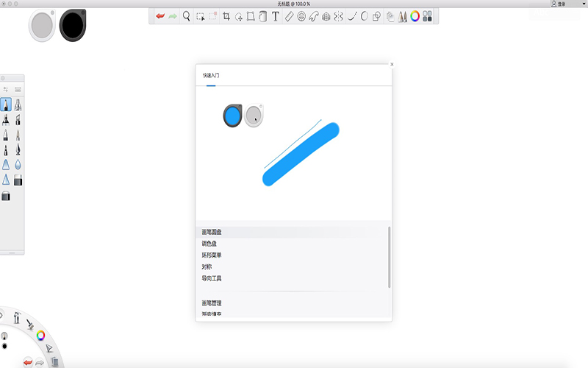Image resolution: width=588 pixels, height=368 pixels.
Task: Select the Flood Fill bucket tool
Action: (263, 16)
